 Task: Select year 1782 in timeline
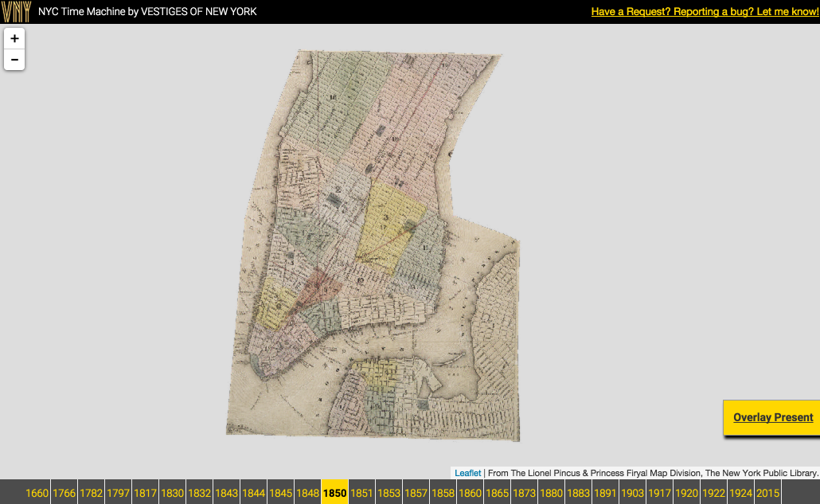(91, 493)
